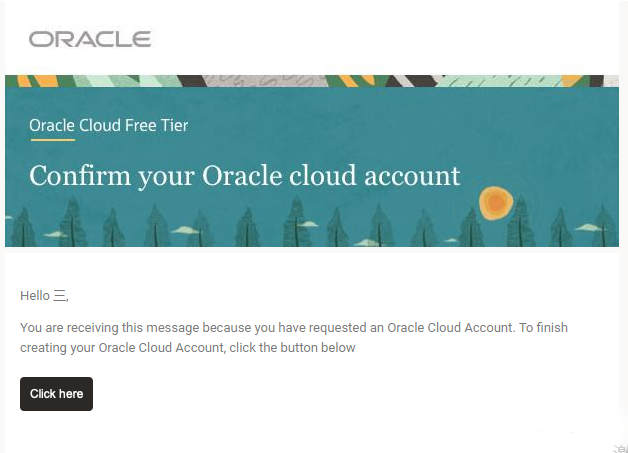Click the 三 name character after Hello

click(60, 296)
